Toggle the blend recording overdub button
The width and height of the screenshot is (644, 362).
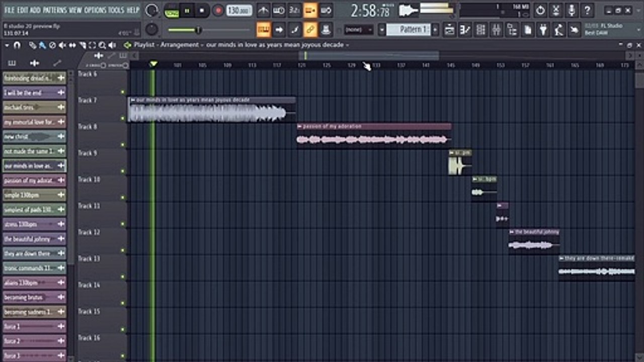pyautogui.click(x=310, y=10)
